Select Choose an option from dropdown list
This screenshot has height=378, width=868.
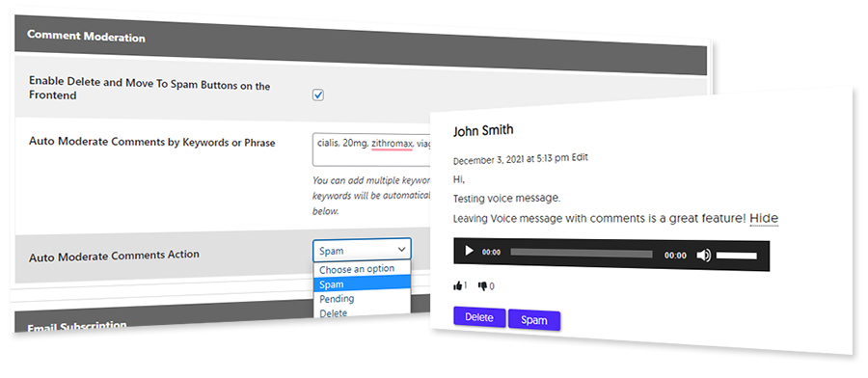(x=362, y=268)
